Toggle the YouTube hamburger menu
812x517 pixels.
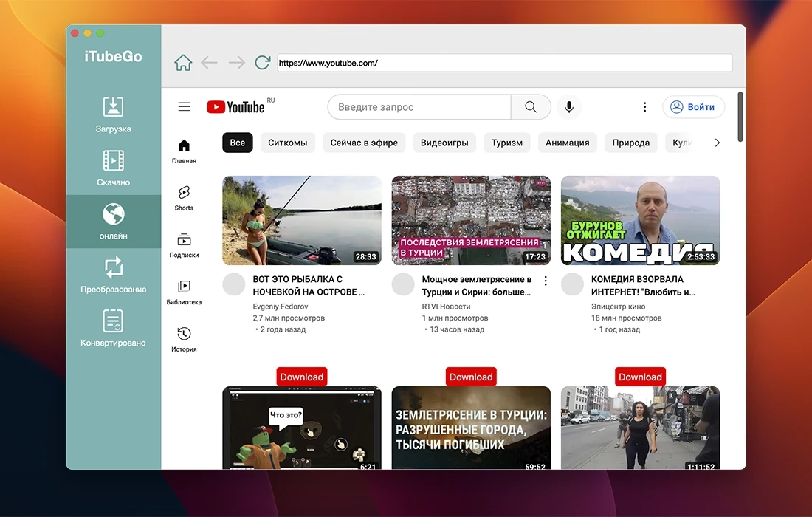[185, 107]
